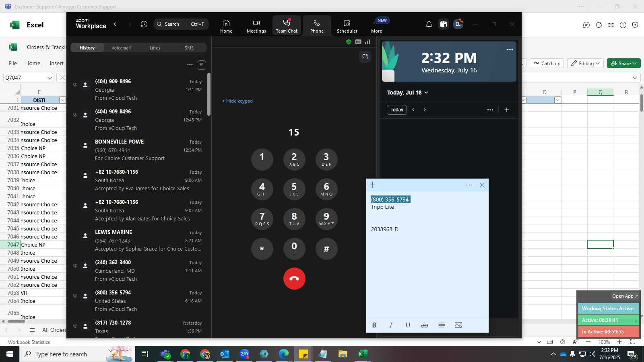Open call history more options
Viewport: 644px width, 362px height.
(x=190, y=65)
